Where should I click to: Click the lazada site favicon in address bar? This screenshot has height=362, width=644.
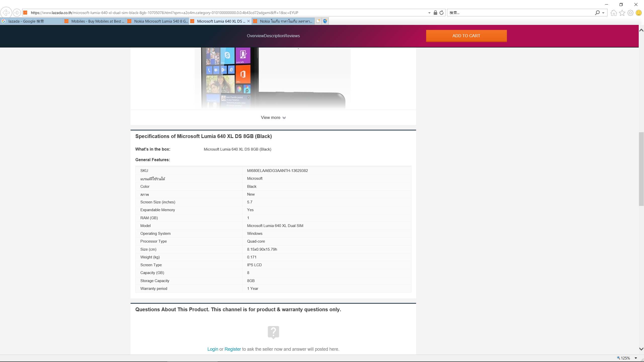[25, 13]
